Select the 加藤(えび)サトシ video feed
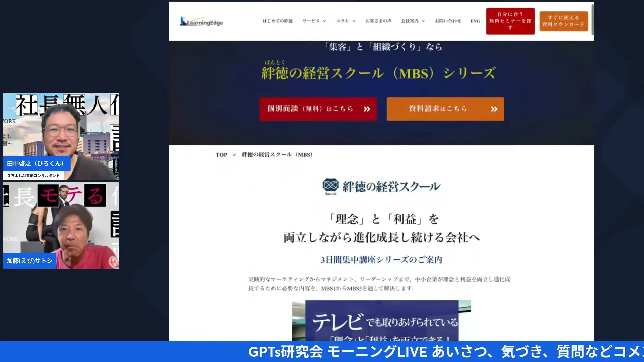This screenshot has height=362, width=644. click(x=61, y=225)
